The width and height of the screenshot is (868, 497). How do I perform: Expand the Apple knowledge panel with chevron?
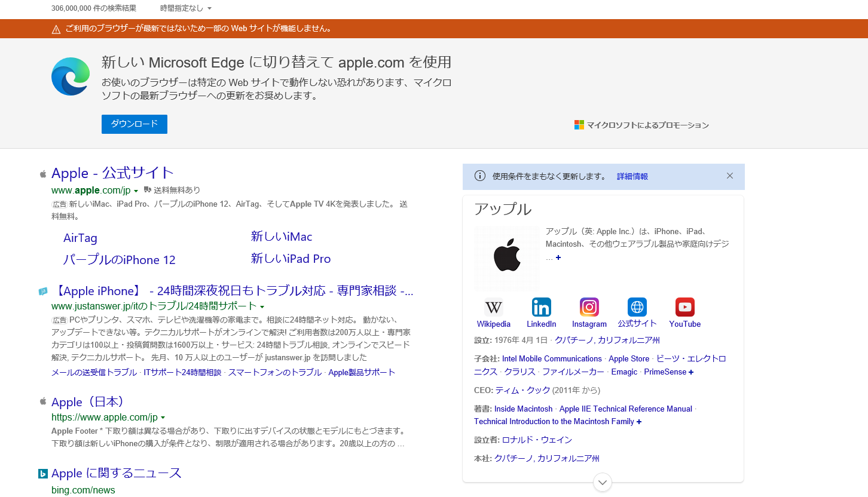(x=603, y=481)
